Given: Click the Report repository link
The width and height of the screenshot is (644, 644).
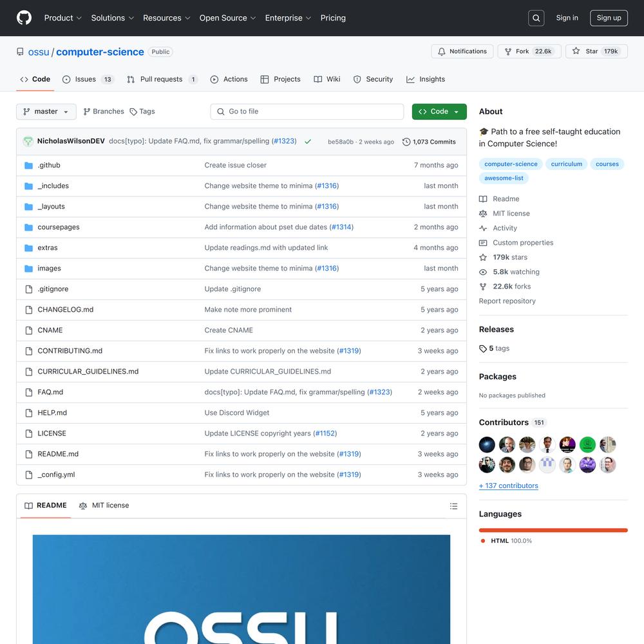Looking at the screenshot, I should [x=507, y=301].
